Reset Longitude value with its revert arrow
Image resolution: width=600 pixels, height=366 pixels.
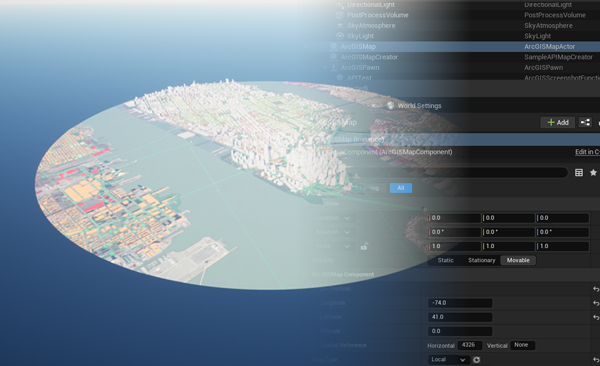[596, 303]
